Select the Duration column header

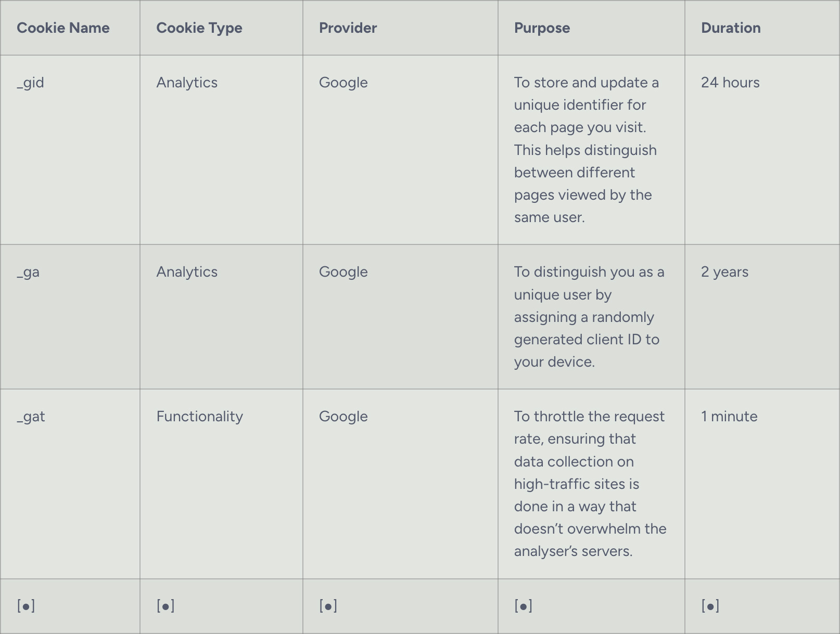(x=731, y=28)
